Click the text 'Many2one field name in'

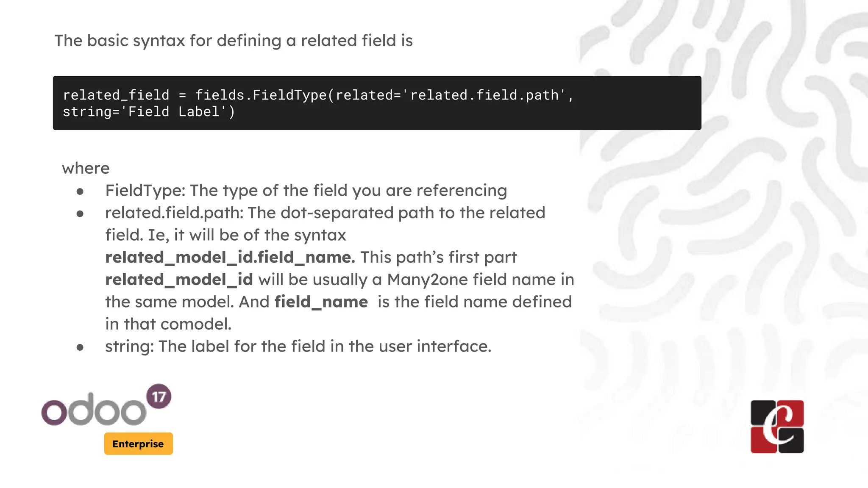point(481,280)
